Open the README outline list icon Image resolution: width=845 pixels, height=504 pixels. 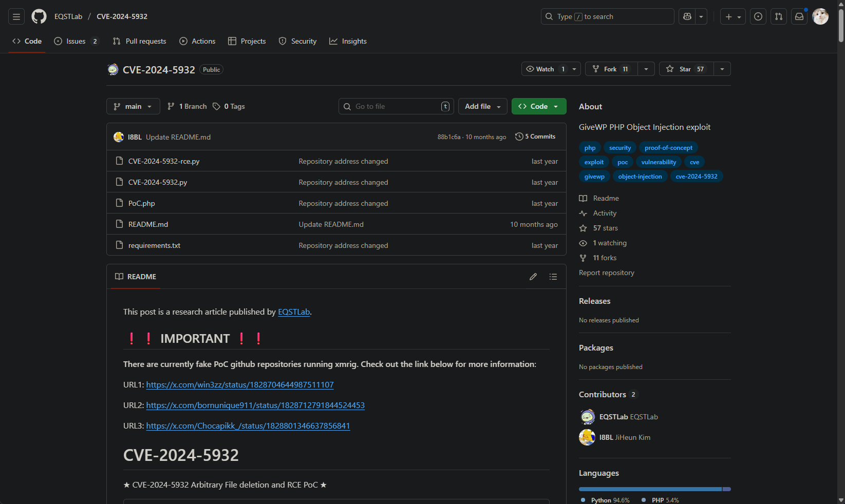553,277
